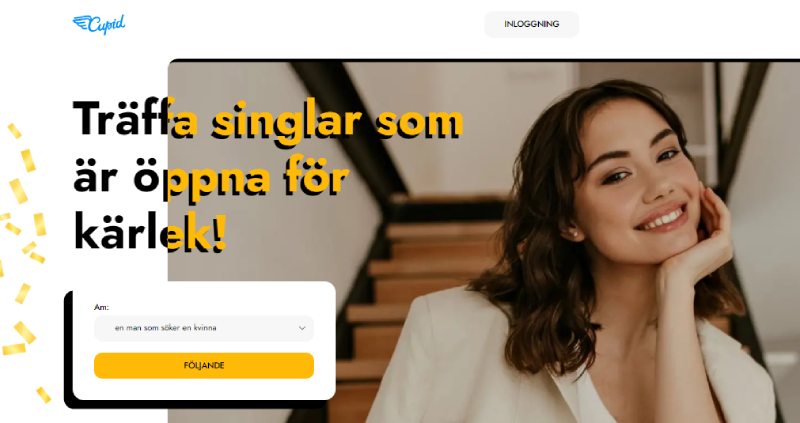The height and width of the screenshot is (423, 800).
Task: Click the black shadow edge of the form card
Action: click(68, 352)
